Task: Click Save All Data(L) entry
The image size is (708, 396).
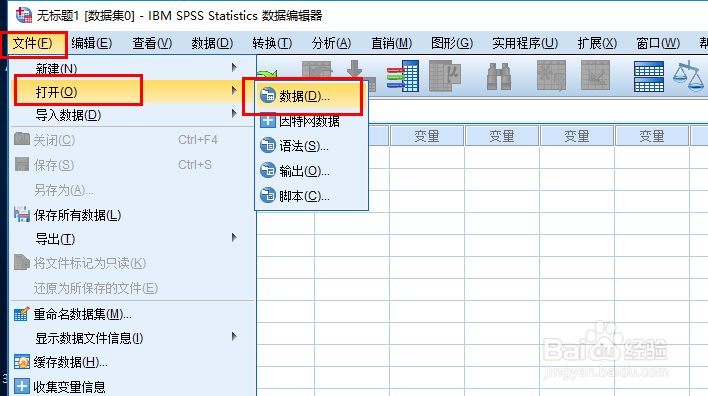Action: pyautogui.click(x=133, y=215)
